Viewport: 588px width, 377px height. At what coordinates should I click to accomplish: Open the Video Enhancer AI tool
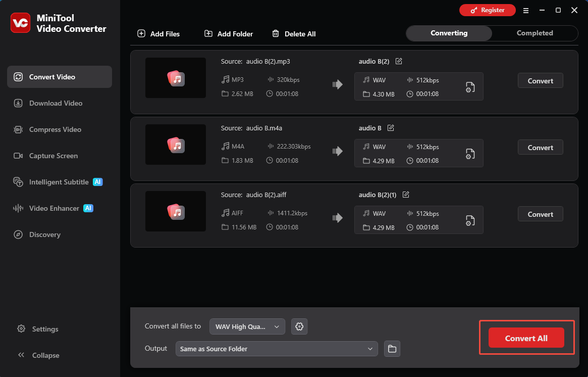(x=53, y=208)
